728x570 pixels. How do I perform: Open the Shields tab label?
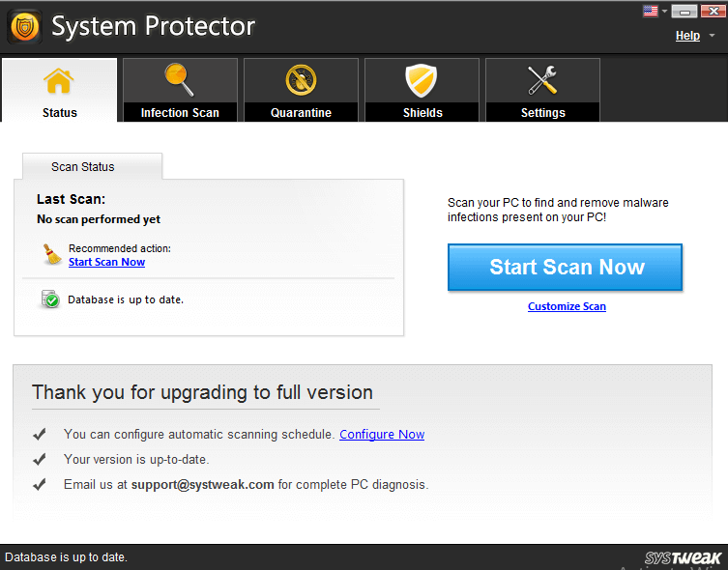pos(422,113)
